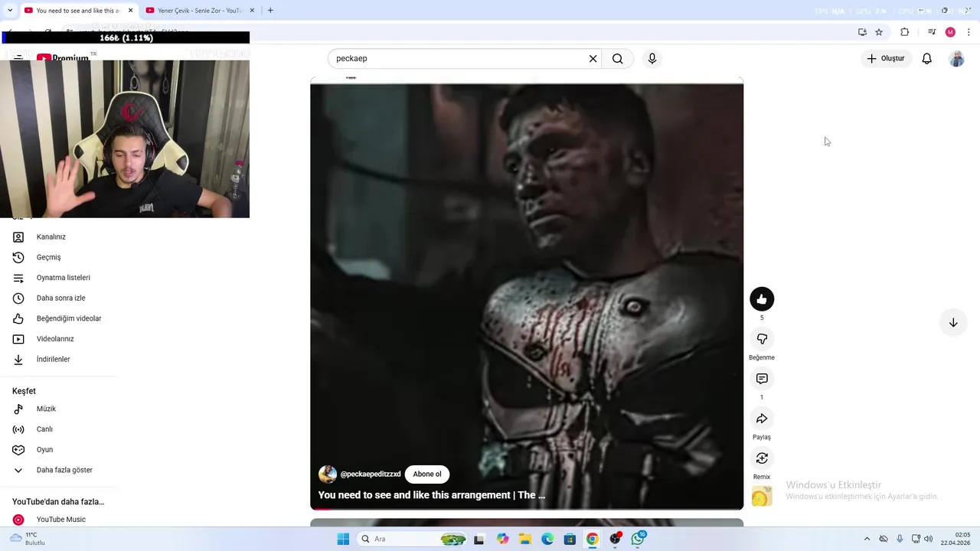Open the sound thumbnail below Remix
980x551 pixels.
click(762, 496)
